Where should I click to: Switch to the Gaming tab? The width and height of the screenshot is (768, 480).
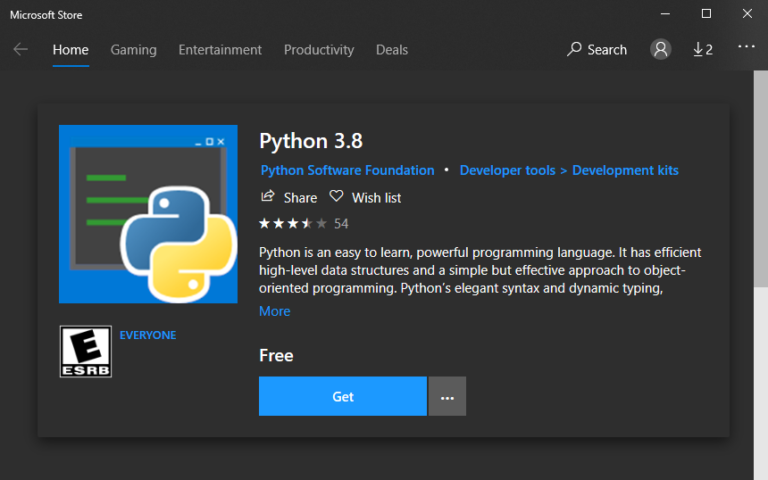(133, 49)
